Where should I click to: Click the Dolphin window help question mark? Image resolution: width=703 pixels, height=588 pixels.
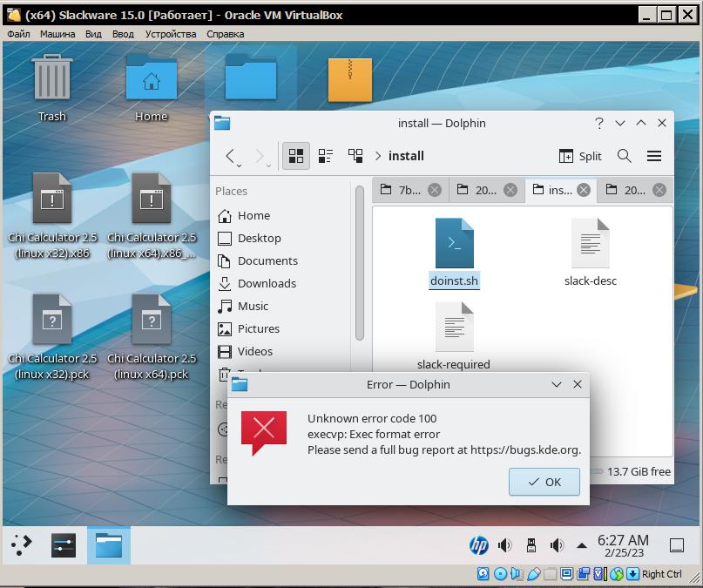point(599,123)
